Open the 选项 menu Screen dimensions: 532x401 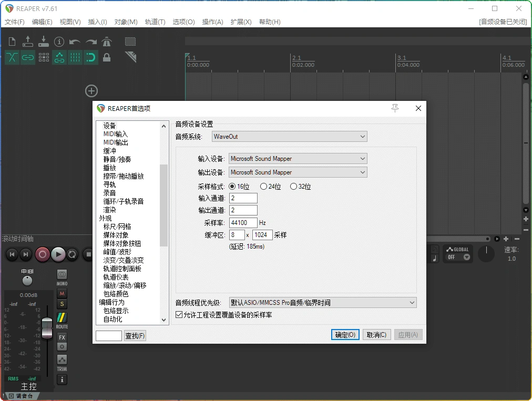point(182,22)
